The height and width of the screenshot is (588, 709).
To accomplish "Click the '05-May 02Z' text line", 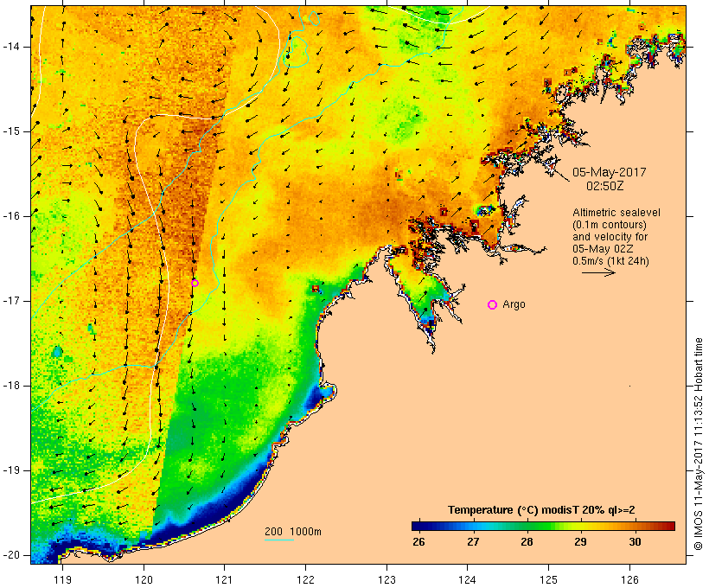I will click(x=603, y=249).
